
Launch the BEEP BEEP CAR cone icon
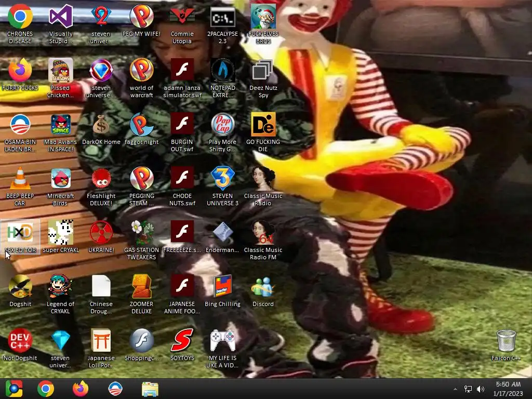click(20, 178)
